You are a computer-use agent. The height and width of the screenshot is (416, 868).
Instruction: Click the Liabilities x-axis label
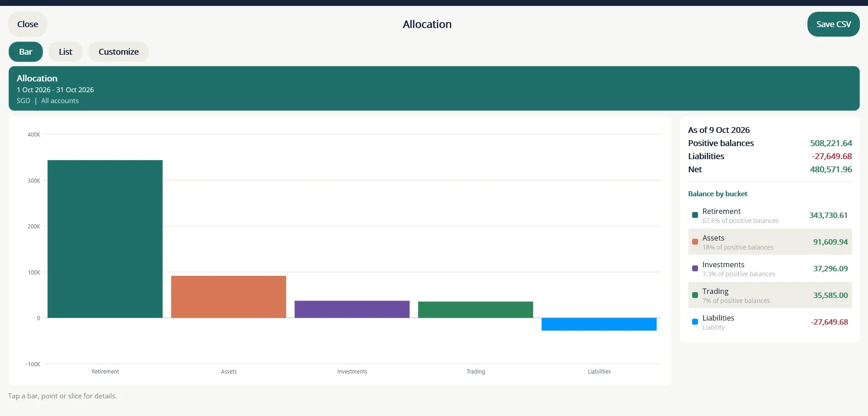pos(599,372)
